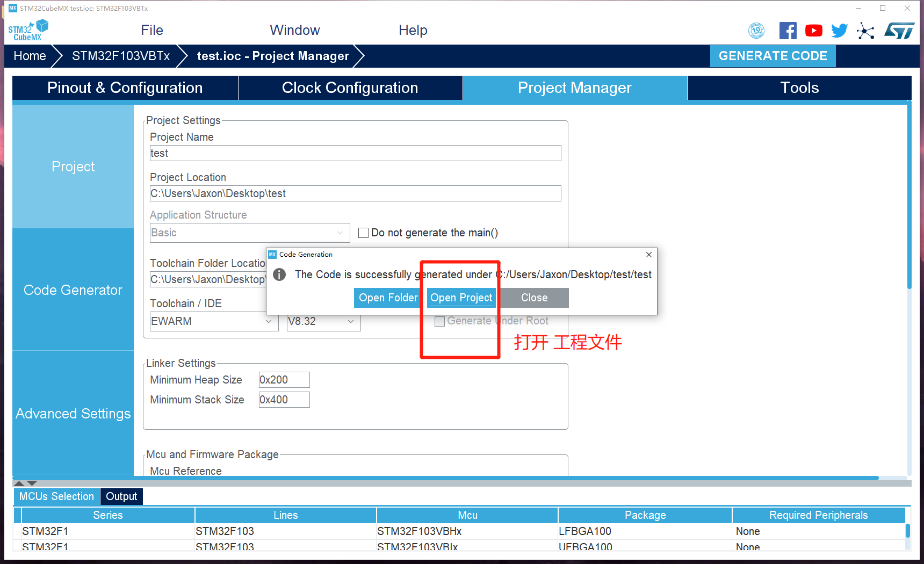
Task: Maximize the STM32CubeMX window
Action: [x=883, y=8]
